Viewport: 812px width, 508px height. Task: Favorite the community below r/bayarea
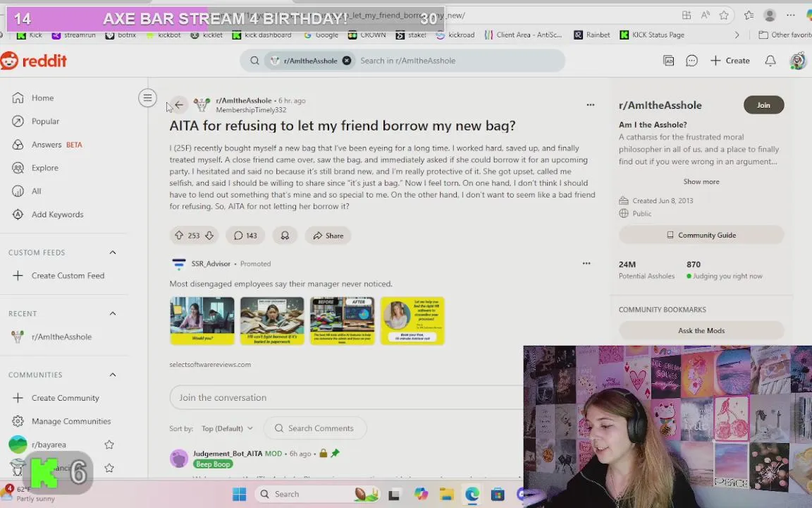coord(109,468)
